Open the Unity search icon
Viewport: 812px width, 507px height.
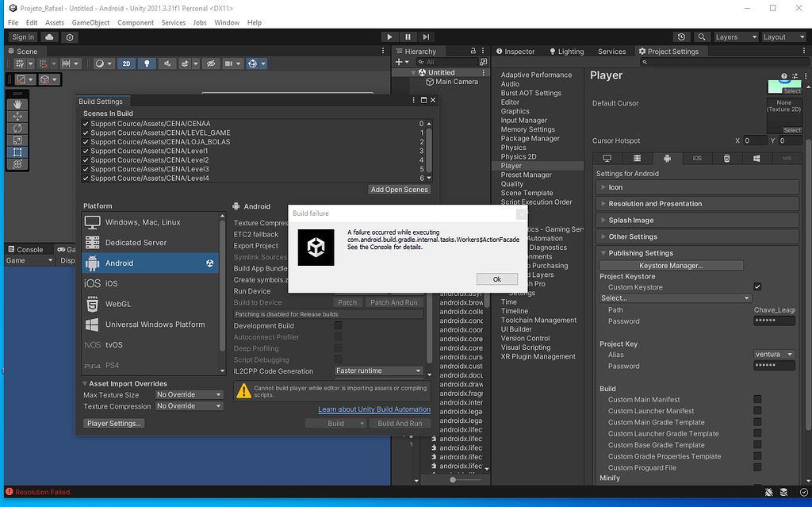click(x=703, y=36)
